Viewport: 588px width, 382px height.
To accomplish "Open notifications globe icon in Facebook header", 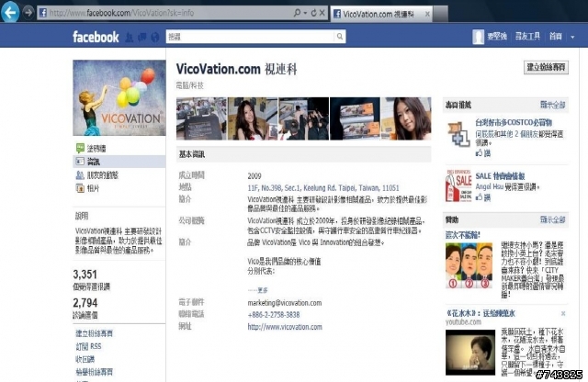I will 155,37.
